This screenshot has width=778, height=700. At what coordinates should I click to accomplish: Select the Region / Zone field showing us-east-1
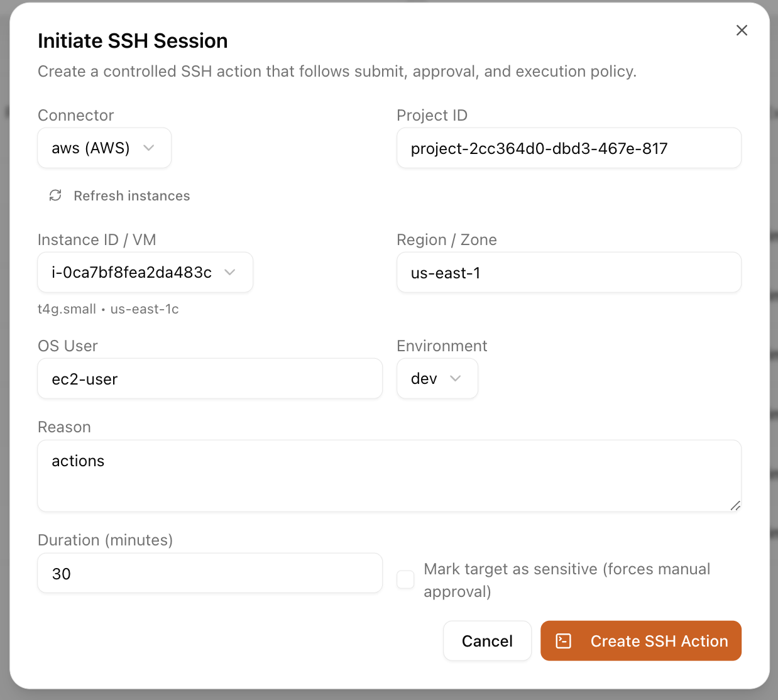(x=569, y=272)
